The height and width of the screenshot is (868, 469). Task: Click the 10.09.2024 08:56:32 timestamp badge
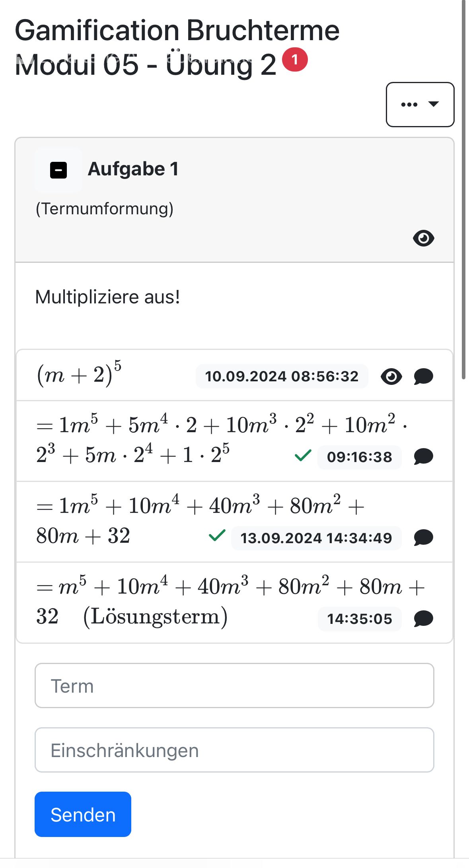tap(282, 376)
